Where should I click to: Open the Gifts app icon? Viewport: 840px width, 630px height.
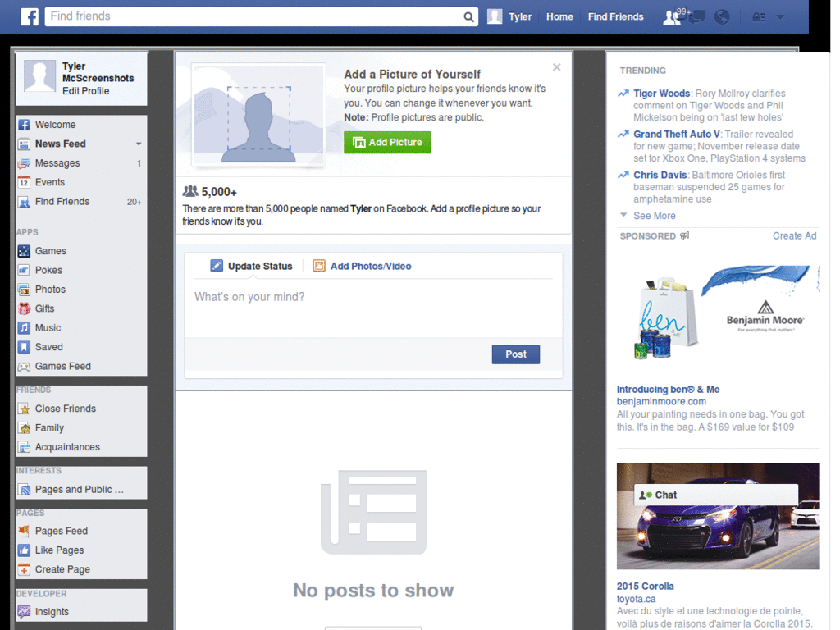[24, 308]
